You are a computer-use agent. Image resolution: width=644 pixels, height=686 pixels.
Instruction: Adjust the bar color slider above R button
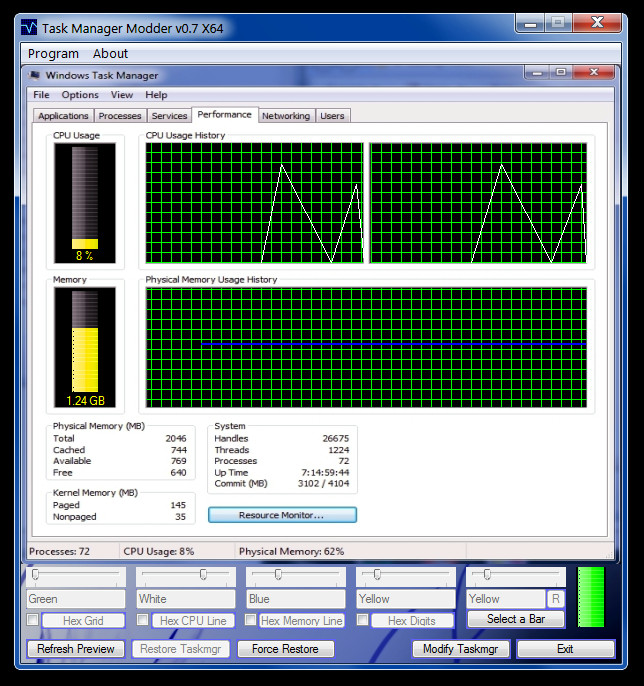[516, 576]
